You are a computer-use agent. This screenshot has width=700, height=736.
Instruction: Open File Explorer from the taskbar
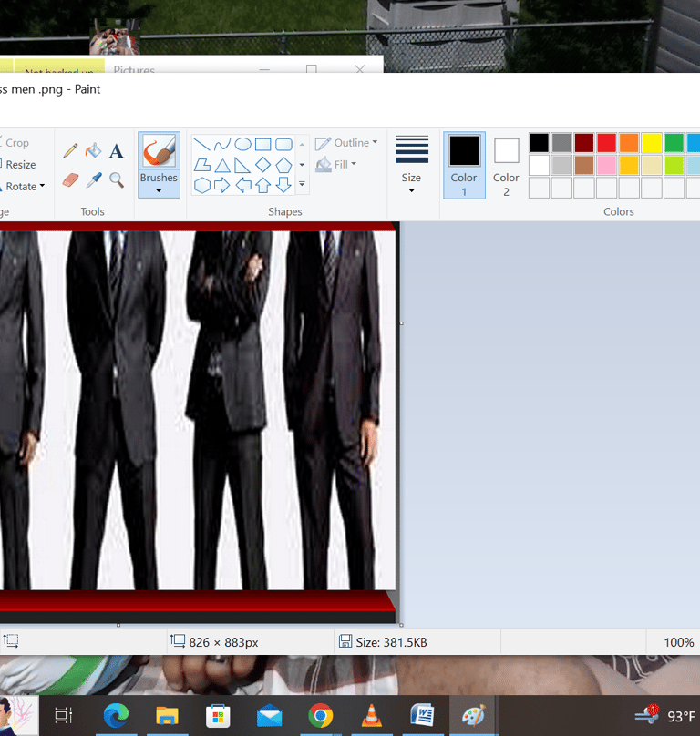pos(167,715)
